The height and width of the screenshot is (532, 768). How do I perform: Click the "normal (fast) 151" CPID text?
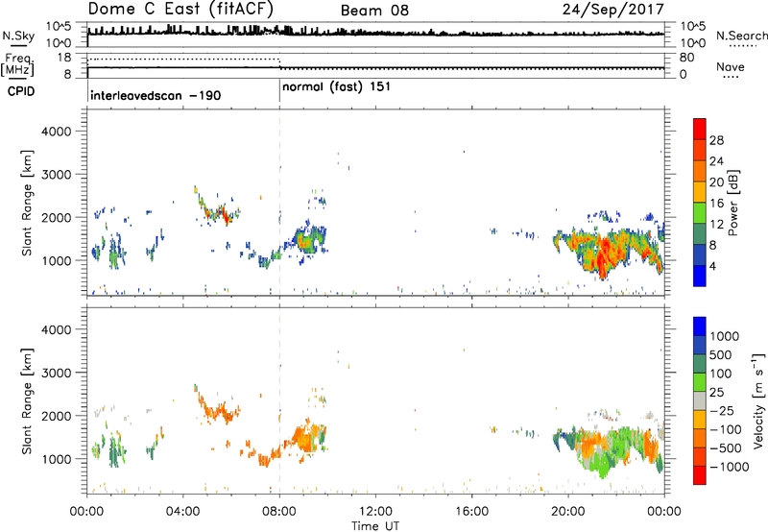(x=337, y=86)
